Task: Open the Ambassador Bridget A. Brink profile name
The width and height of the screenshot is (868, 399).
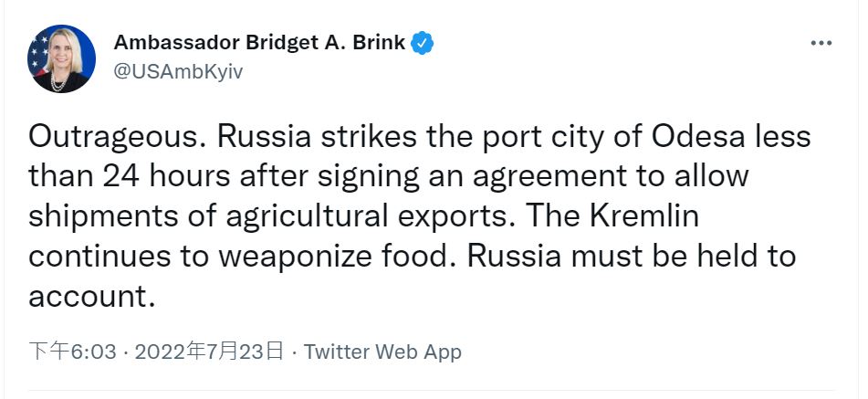Action: coord(259,43)
